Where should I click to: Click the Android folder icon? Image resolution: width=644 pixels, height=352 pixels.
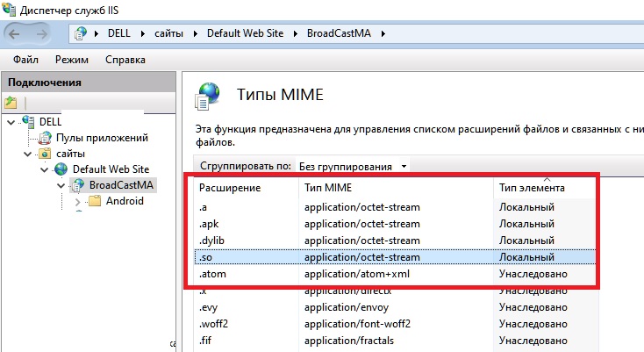(95, 201)
